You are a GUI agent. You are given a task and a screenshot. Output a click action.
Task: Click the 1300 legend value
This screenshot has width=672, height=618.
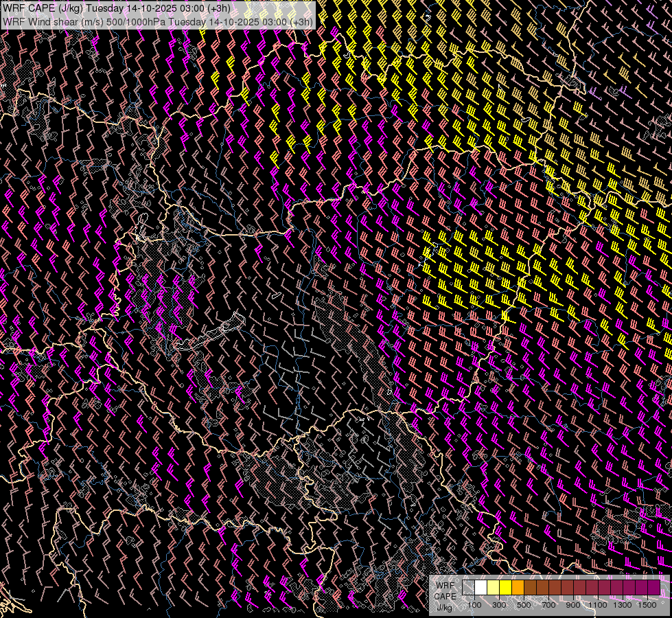click(623, 605)
